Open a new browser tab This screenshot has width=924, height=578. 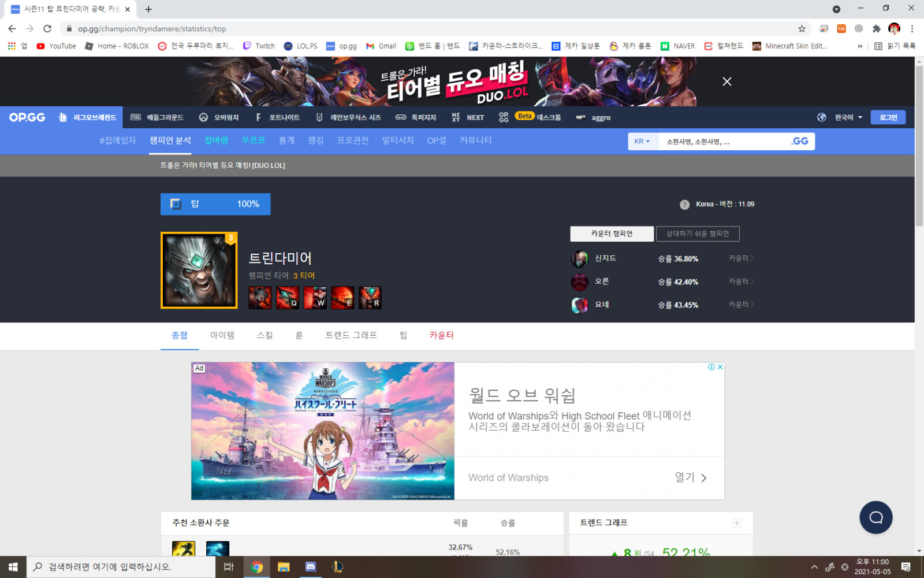[148, 9]
